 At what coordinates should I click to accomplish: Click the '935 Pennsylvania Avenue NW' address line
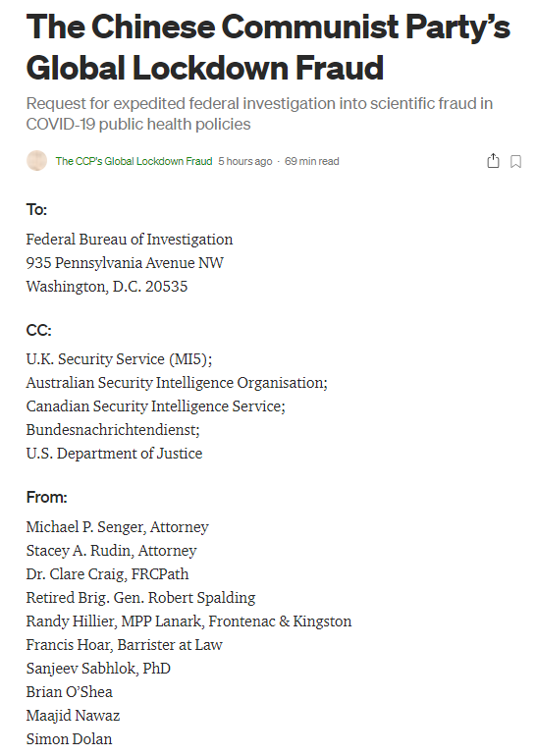tap(125, 263)
